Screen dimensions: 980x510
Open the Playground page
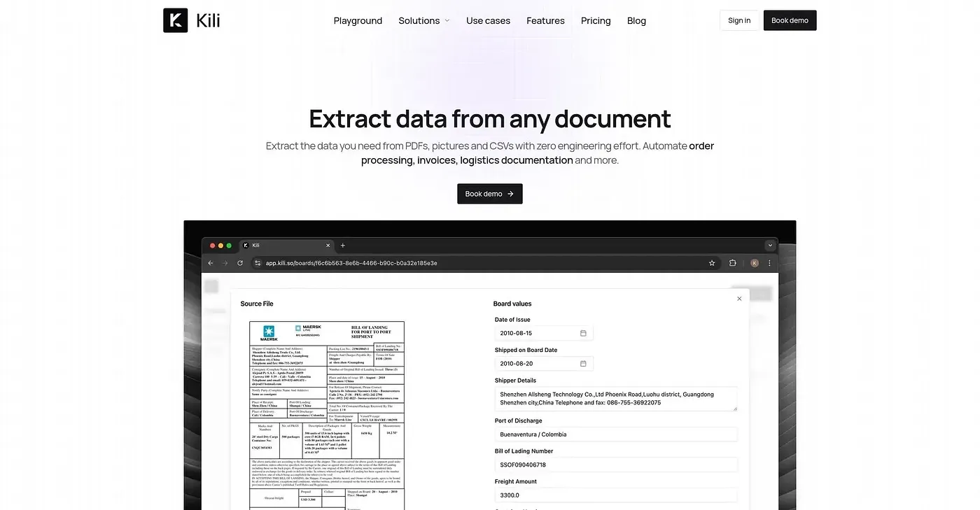[x=358, y=20]
